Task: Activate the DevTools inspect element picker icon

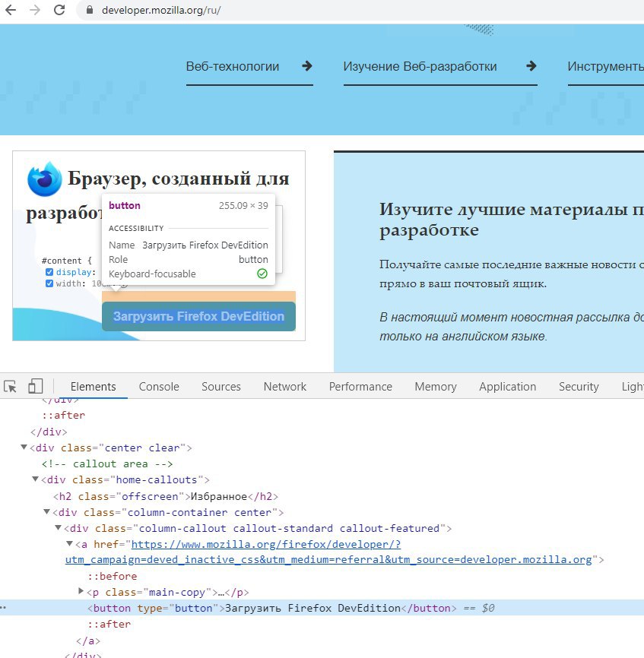Action: point(10,386)
